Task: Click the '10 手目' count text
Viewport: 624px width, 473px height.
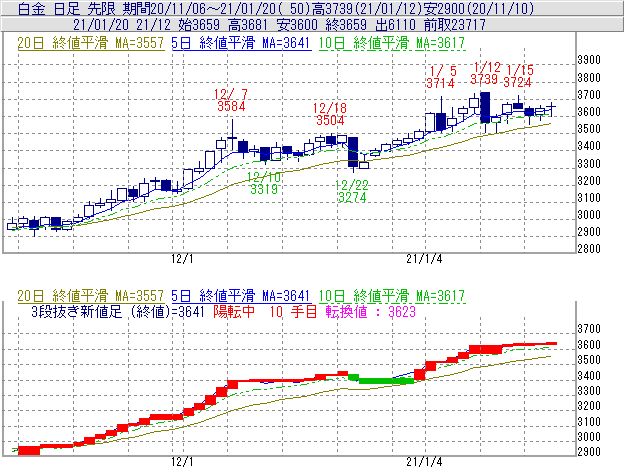Action: pyautogui.click(x=293, y=311)
